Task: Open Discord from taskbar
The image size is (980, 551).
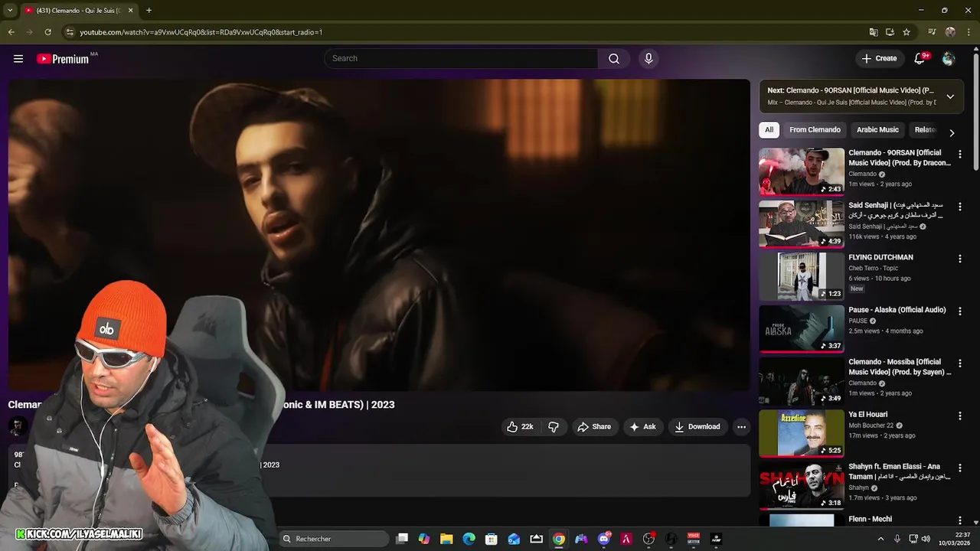Action: (604, 539)
